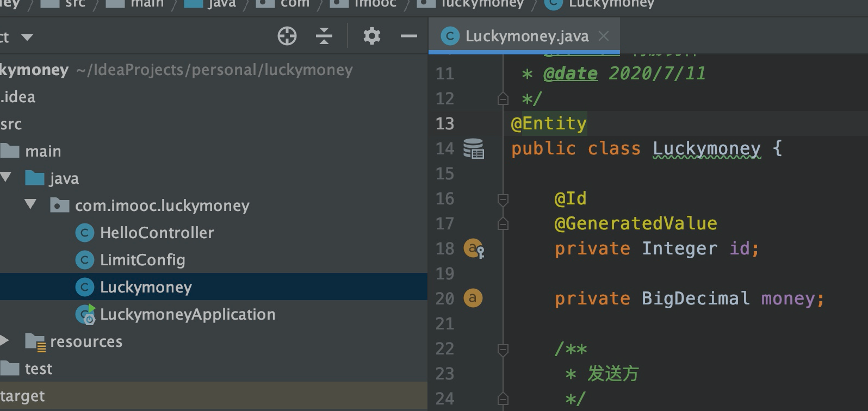
Task: Open the project panel settings gear
Action: pos(372,36)
